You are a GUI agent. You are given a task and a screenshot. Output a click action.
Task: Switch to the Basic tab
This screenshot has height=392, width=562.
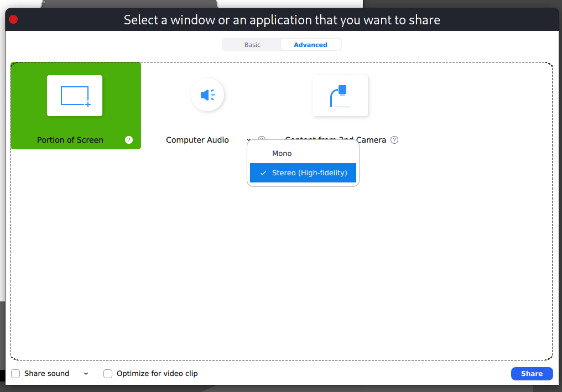click(252, 45)
